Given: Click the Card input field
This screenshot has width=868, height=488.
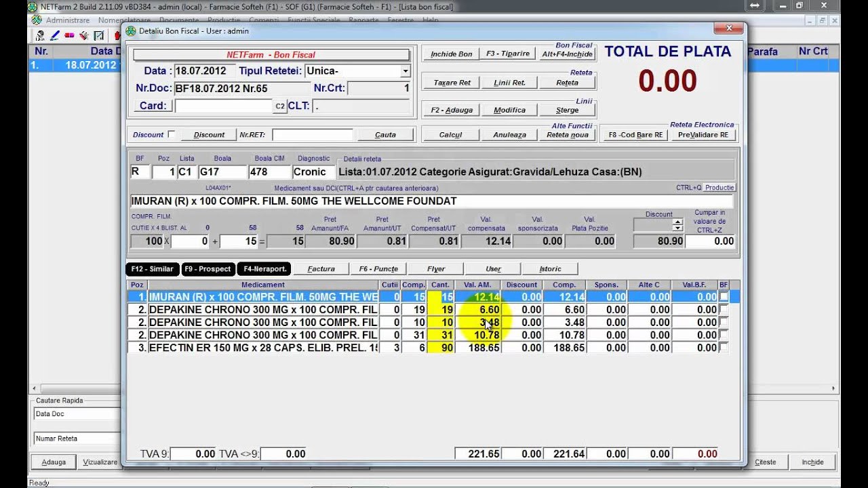Looking at the screenshot, I should pos(224,106).
